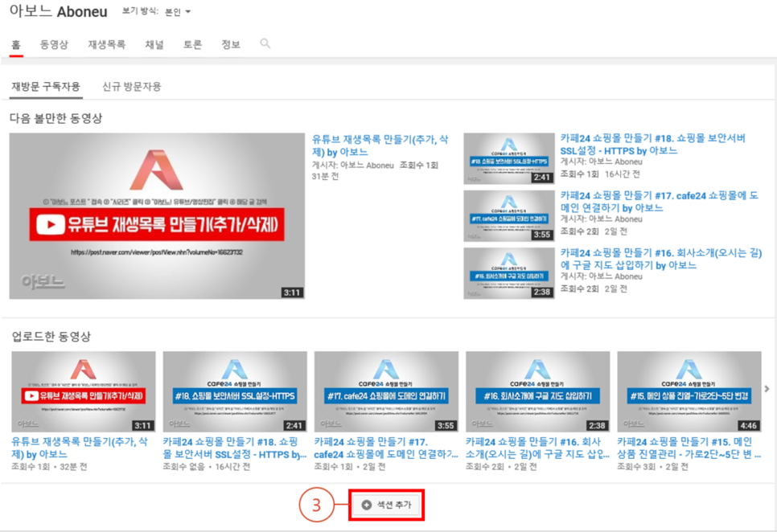Open #17 cafe24 도메인 thumbnail in uploaded videos
The image size is (777, 532).
tap(387, 391)
